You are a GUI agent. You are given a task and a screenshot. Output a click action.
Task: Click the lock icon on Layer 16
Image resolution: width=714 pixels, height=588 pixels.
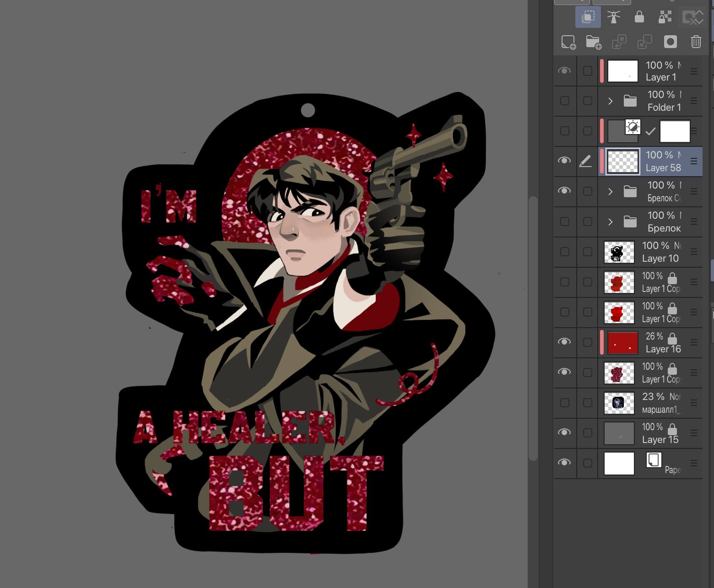point(672,339)
